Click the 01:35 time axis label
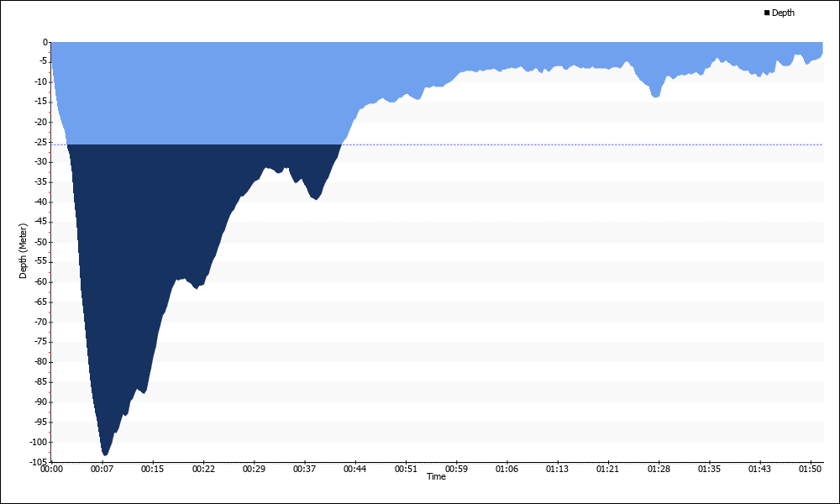The image size is (840, 504). click(709, 470)
